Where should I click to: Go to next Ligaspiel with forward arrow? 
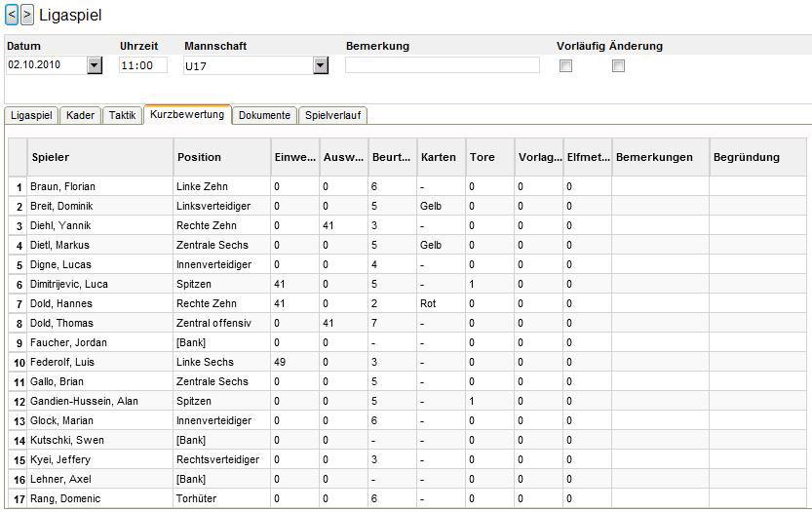coord(27,15)
